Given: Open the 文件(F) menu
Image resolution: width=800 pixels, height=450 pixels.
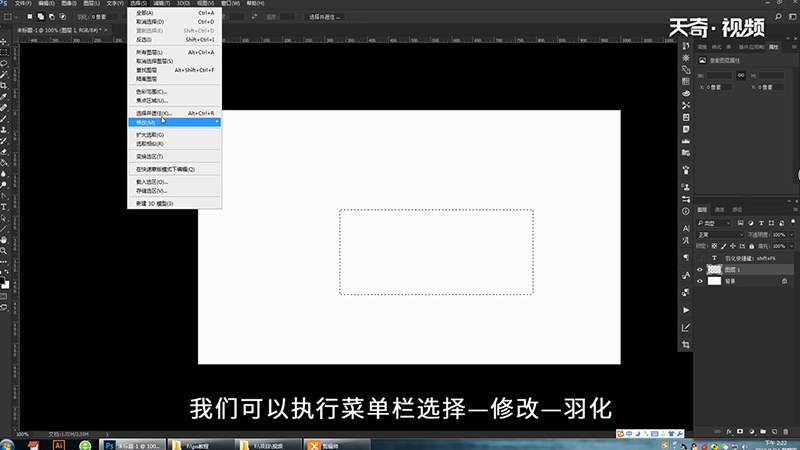Looking at the screenshot, I should [23, 3].
